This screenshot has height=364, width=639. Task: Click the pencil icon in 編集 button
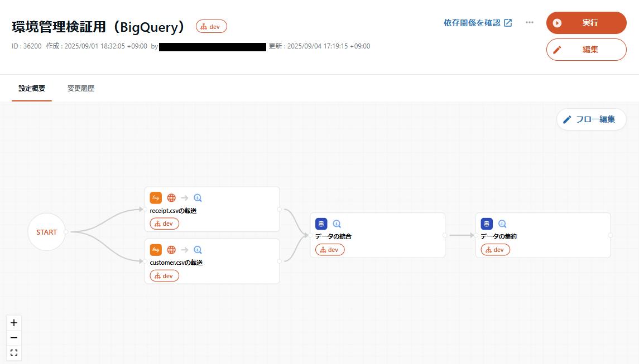(x=557, y=50)
